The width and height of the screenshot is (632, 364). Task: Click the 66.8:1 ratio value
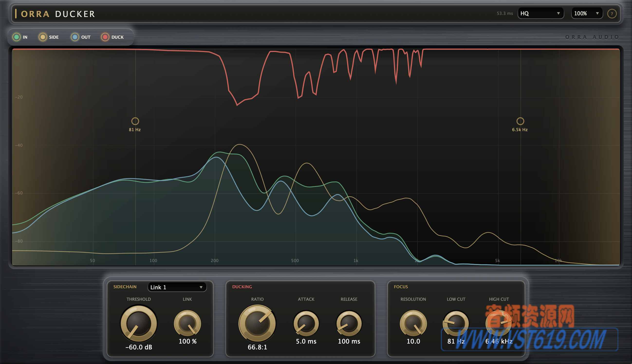tap(257, 347)
